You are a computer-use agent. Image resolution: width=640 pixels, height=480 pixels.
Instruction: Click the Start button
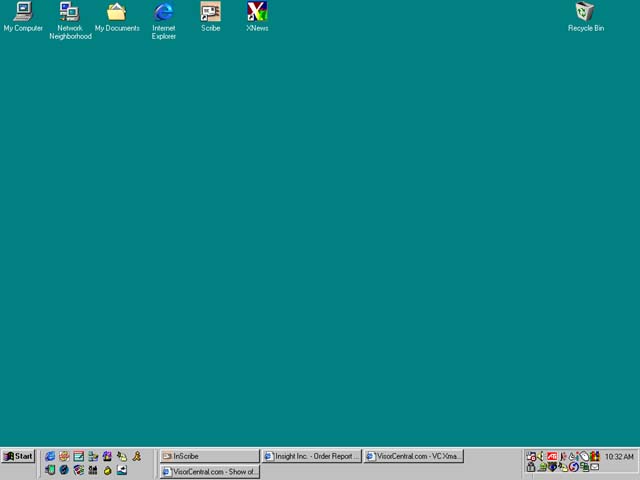(x=18, y=456)
